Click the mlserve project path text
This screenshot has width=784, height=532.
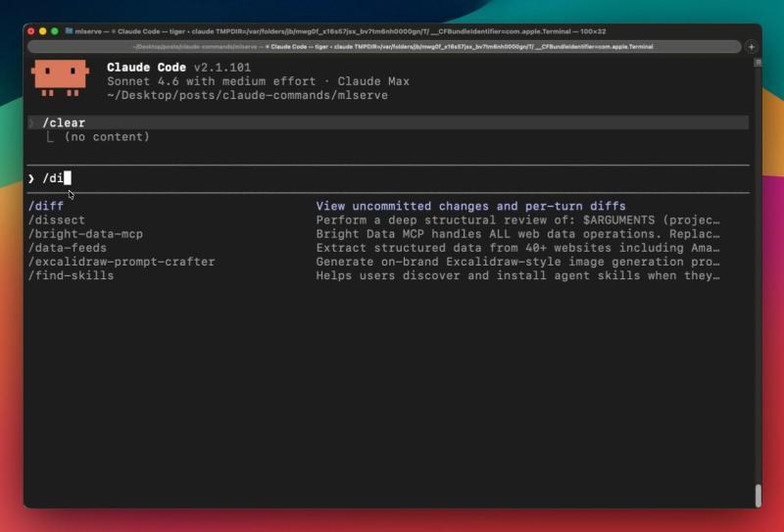[x=247, y=95]
